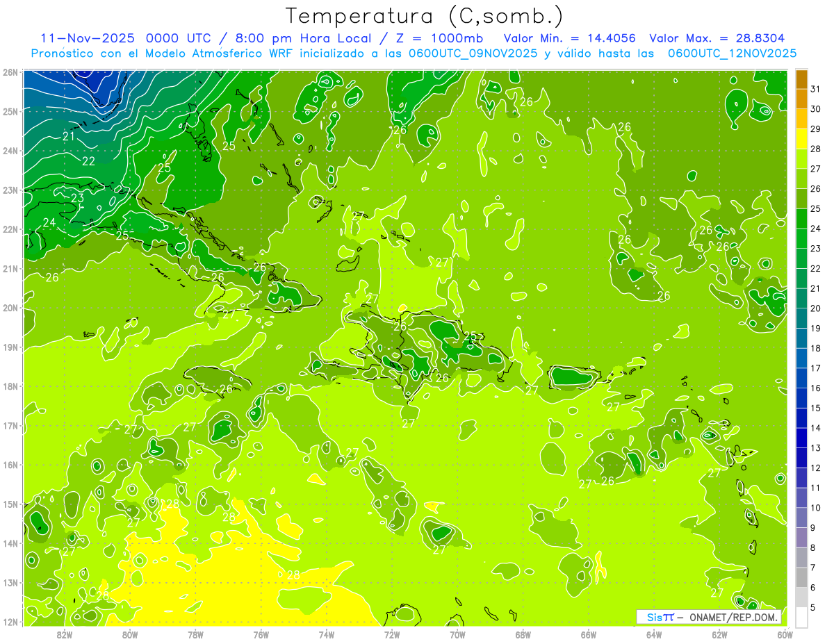The image size is (834, 644).
Task: Click the '26N' latitude axis label
Action: 10,72
